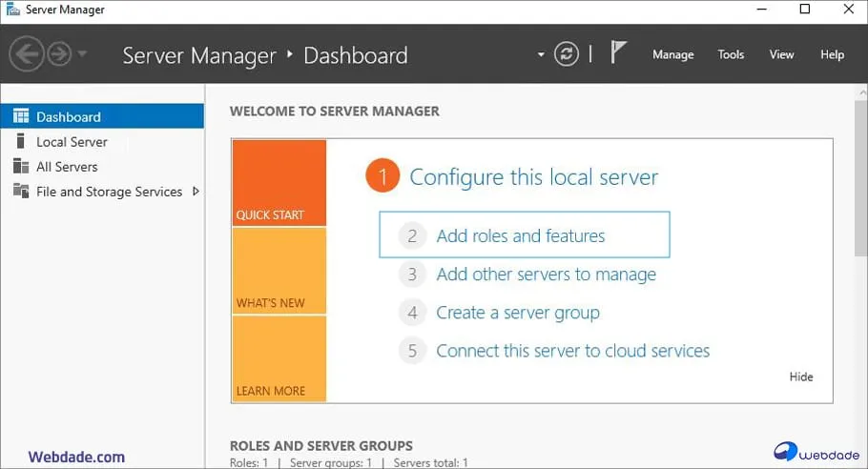Open the navigation history dropdown arrow

[82, 54]
